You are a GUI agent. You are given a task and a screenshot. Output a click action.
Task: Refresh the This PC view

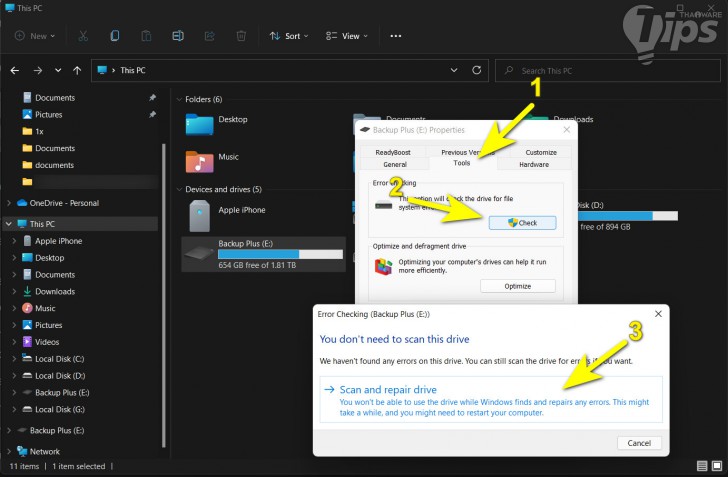(476, 70)
